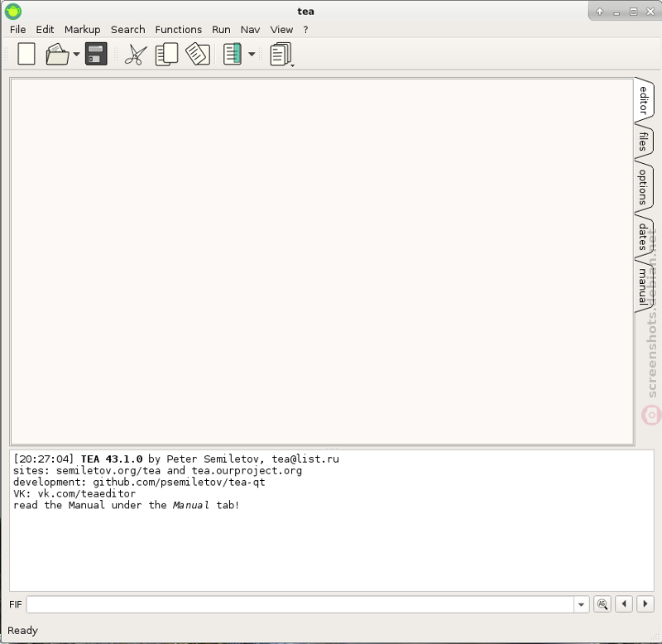Open the Edit menu
662x644 pixels.
click(x=45, y=30)
